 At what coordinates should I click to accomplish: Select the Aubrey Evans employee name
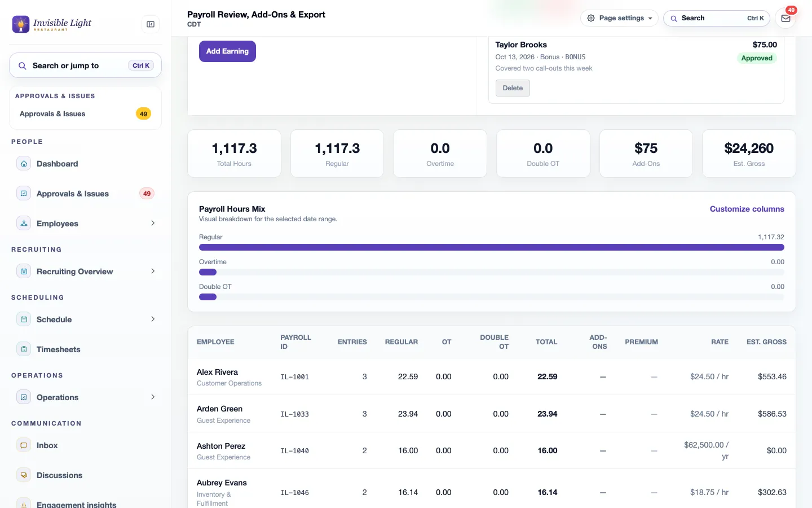click(x=222, y=483)
